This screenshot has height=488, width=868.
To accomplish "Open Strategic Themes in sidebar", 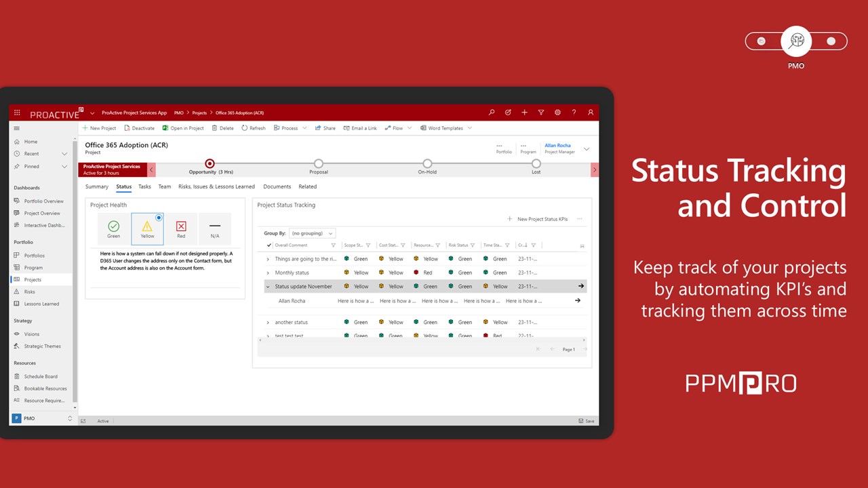I will point(41,346).
